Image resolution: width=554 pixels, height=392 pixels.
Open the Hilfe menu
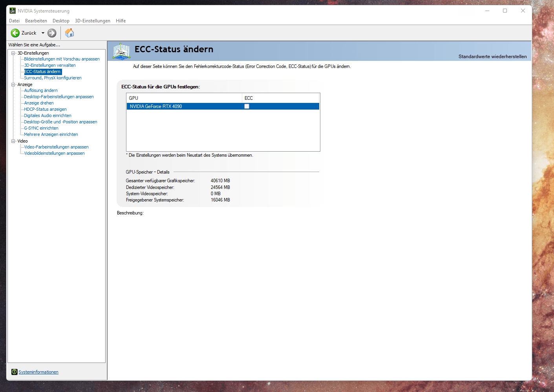click(121, 21)
